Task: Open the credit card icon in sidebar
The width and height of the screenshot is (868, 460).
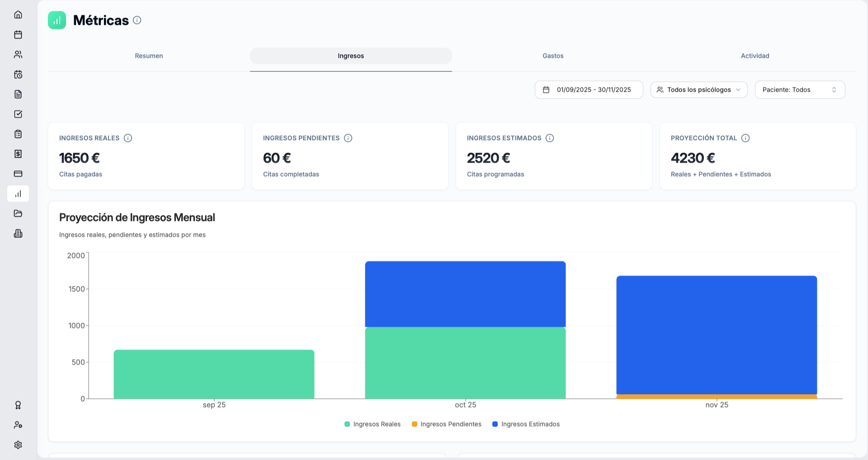Action: (x=18, y=174)
